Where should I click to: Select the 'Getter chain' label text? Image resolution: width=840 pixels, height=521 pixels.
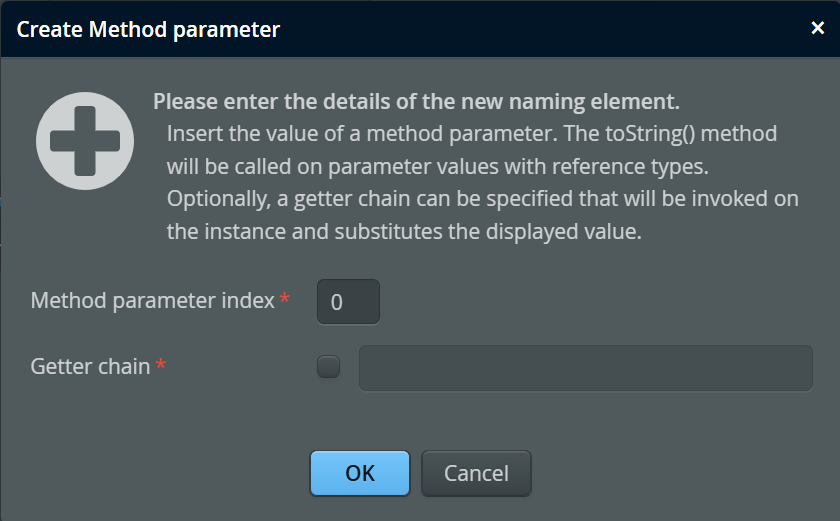tap(90, 366)
